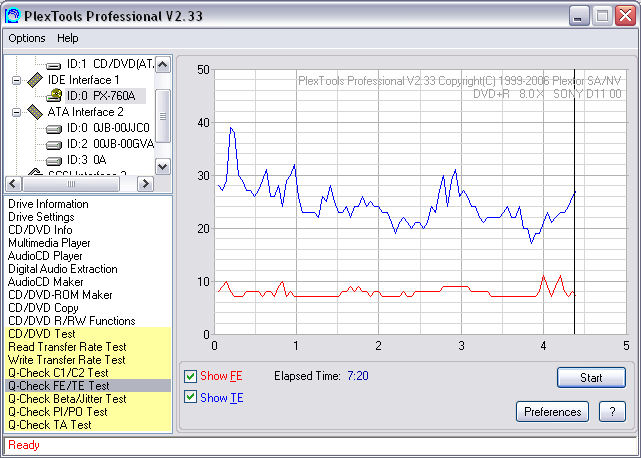Select the IDE Interface 1 label
The height and width of the screenshot is (458, 641).
tap(83, 80)
